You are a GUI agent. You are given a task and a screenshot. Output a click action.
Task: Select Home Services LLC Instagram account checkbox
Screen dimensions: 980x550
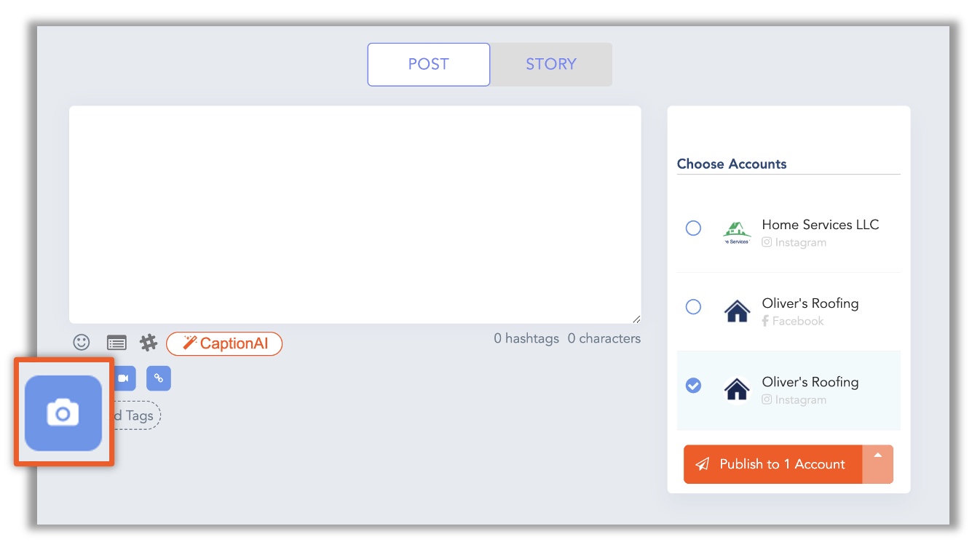693,228
